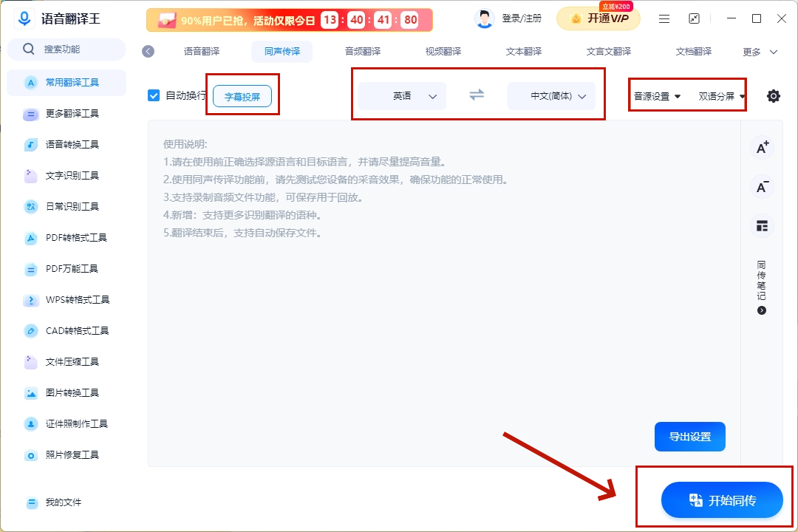Screen dimensions: 798x532
Task: Click the 文件压缩工具 icon
Action: pyautogui.click(x=31, y=362)
